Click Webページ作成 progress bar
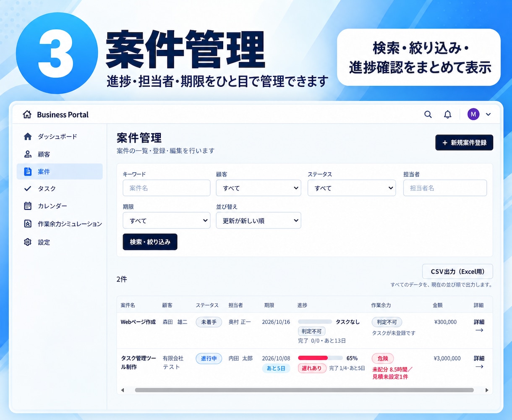 (315, 322)
